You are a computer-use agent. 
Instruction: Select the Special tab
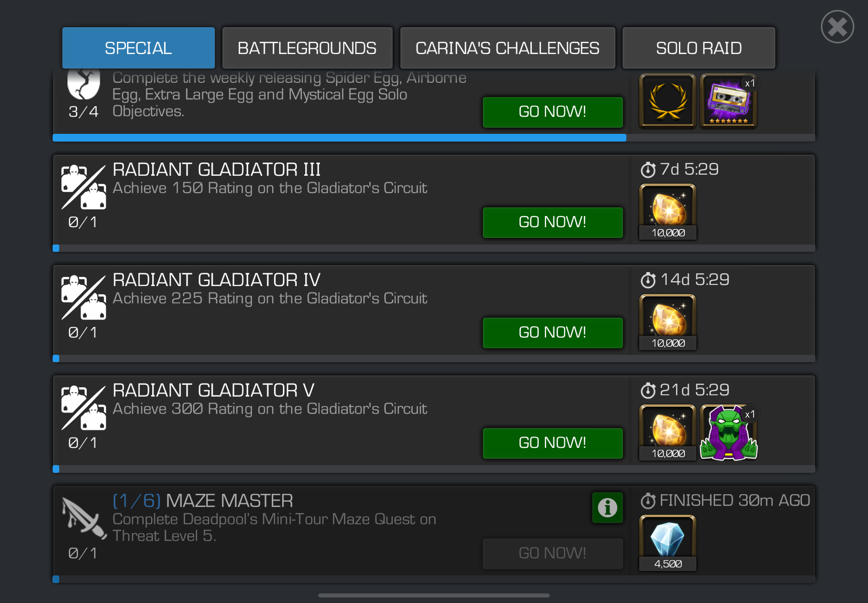point(138,48)
